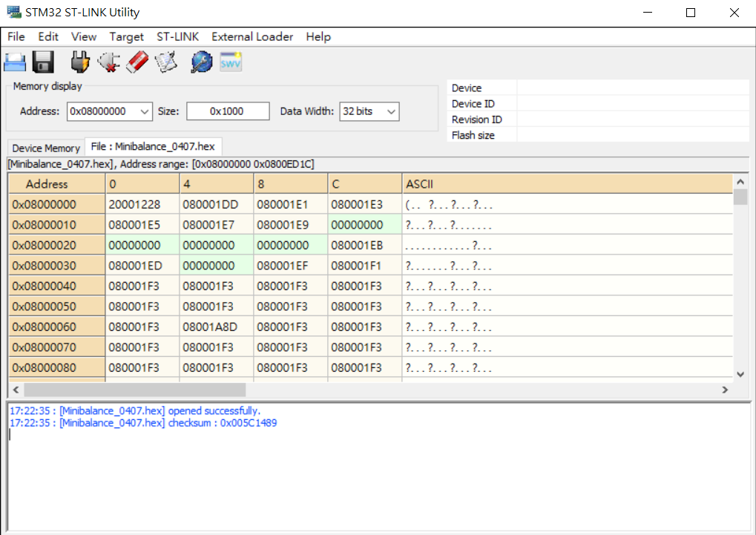Image resolution: width=756 pixels, height=535 pixels.
Task: Open the External Loader menu
Action: [252, 36]
